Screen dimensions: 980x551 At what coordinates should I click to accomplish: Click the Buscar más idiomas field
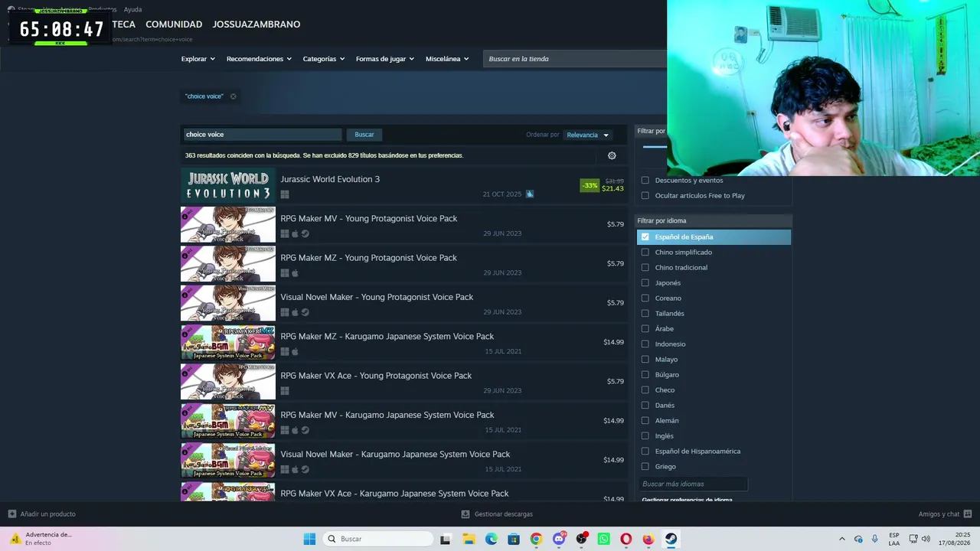tap(693, 484)
